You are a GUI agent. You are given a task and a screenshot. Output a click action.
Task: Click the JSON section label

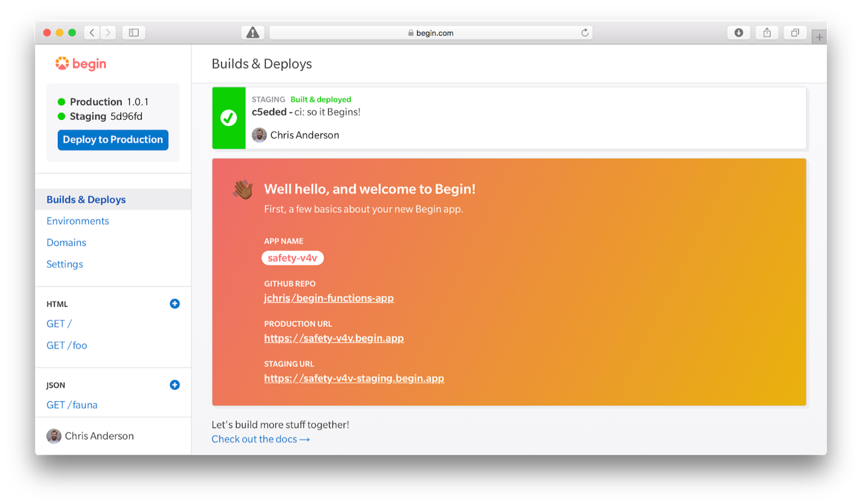tap(56, 385)
